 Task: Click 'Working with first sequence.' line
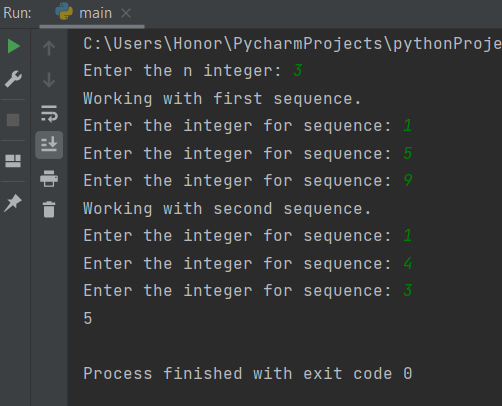222,99
